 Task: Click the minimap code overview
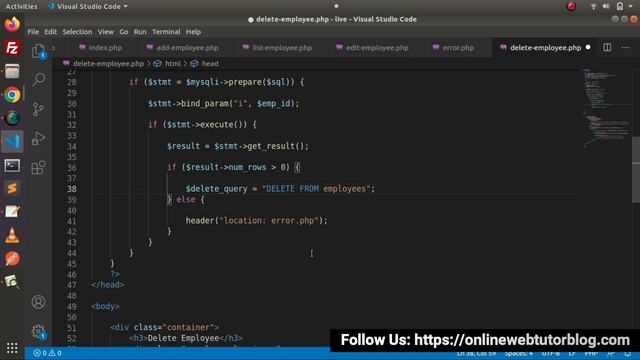[x=606, y=110]
